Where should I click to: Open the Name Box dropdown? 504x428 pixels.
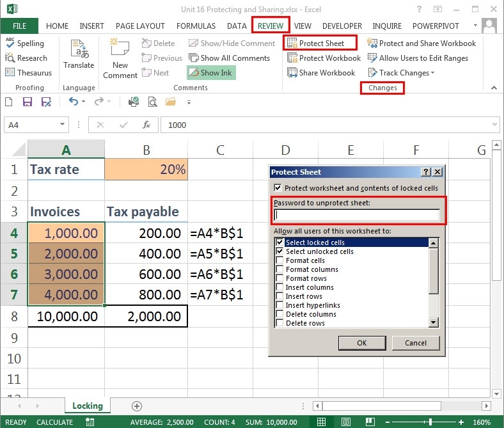62,125
